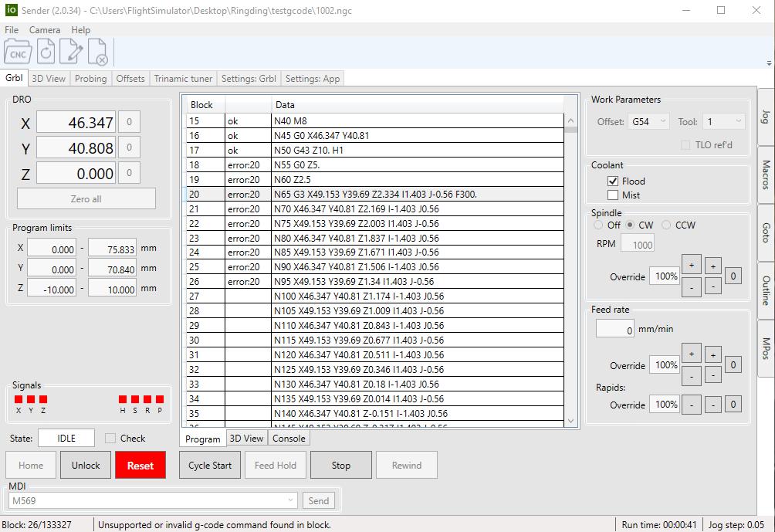
Task: Open the Camera menu
Action: click(x=45, y=30)
